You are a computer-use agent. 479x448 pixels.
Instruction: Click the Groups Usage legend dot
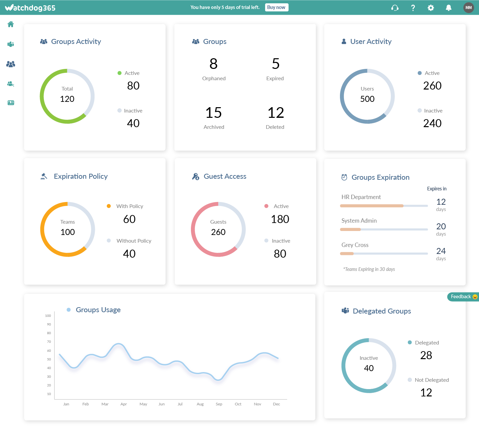69,310
